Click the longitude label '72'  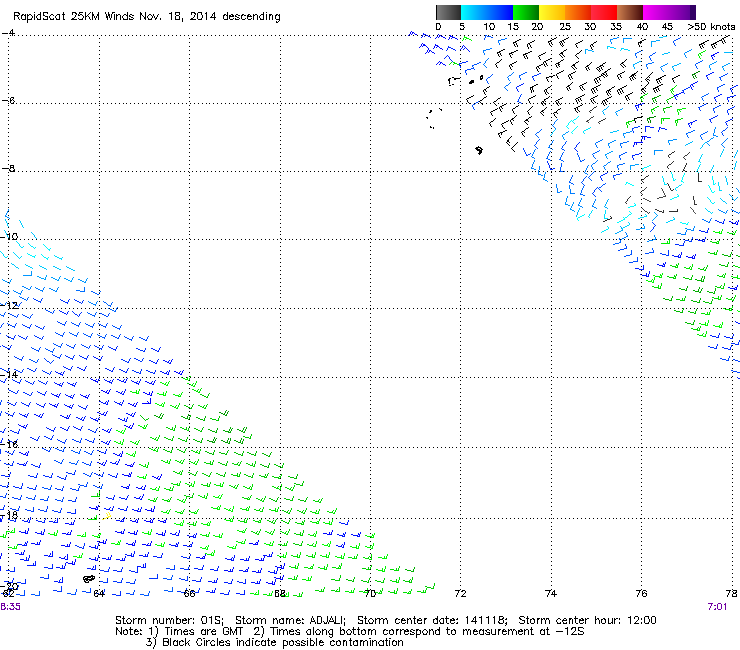point(461,593)
